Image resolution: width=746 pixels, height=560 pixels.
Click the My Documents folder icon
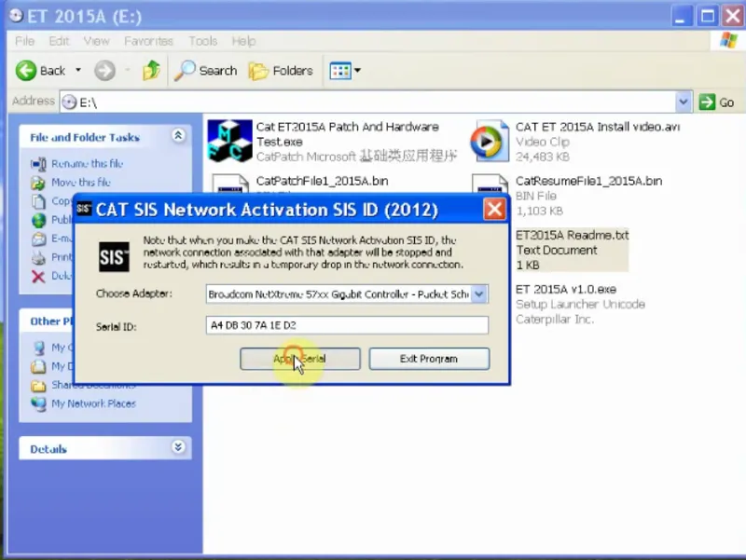click(38, 366)
